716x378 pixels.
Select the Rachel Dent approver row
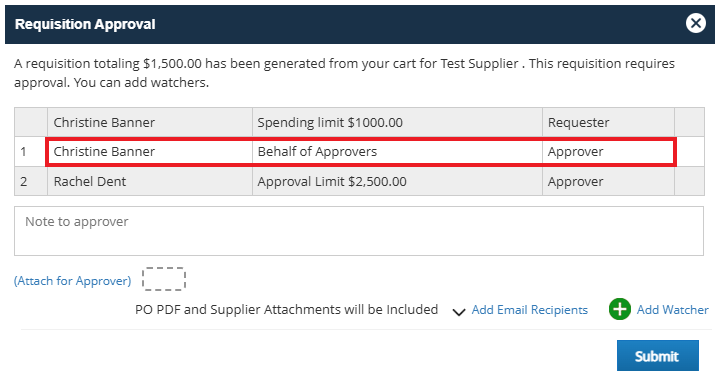[359, 181]
